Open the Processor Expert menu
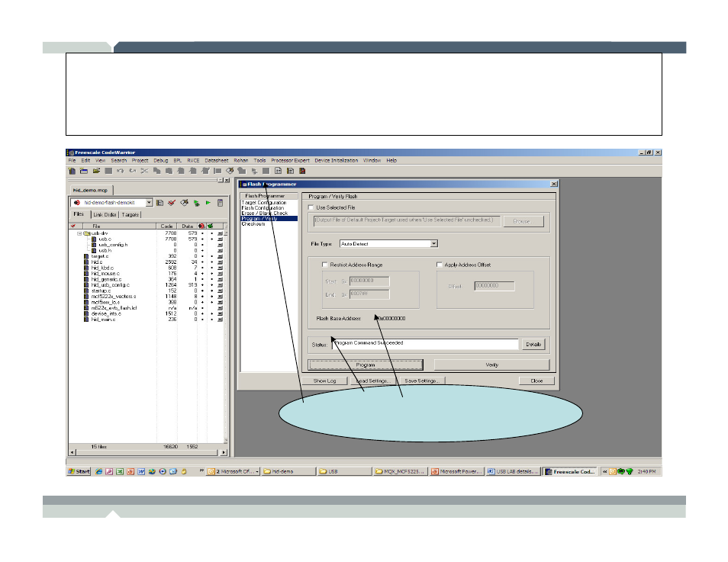Image resolution: width=728 pixels, height=562 pixels. [x=290, y=161]
